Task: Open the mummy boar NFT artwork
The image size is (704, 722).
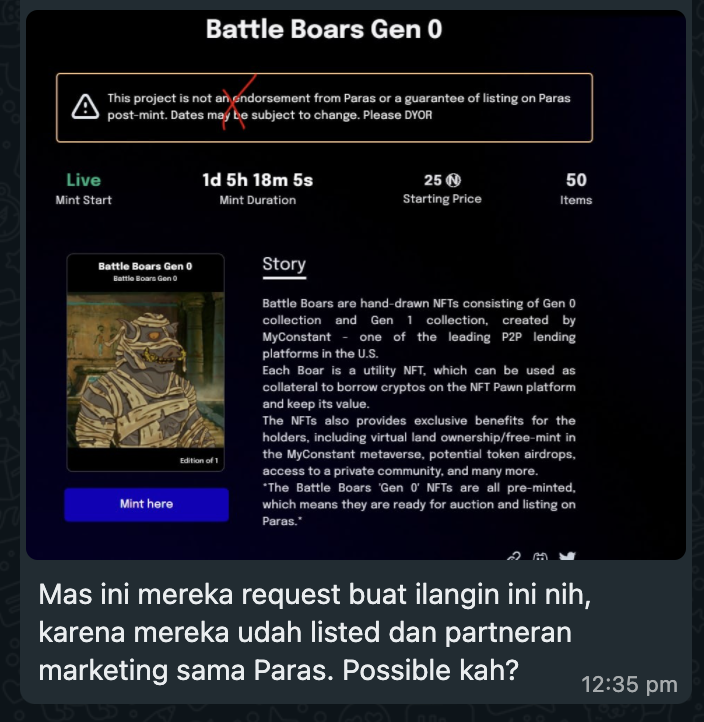Action: pos(145,370)
